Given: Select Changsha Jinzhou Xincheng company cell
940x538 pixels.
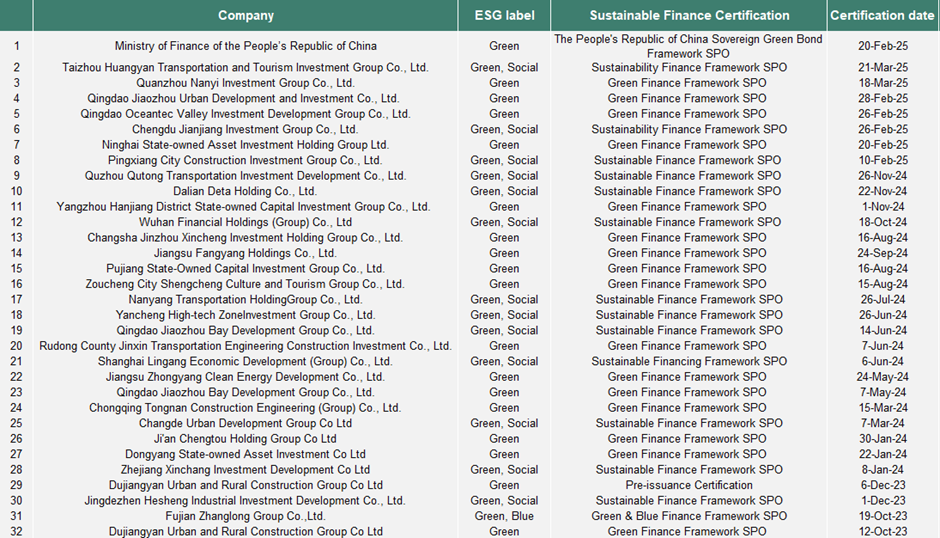Looking at the screenshot, I should (245, 238).
